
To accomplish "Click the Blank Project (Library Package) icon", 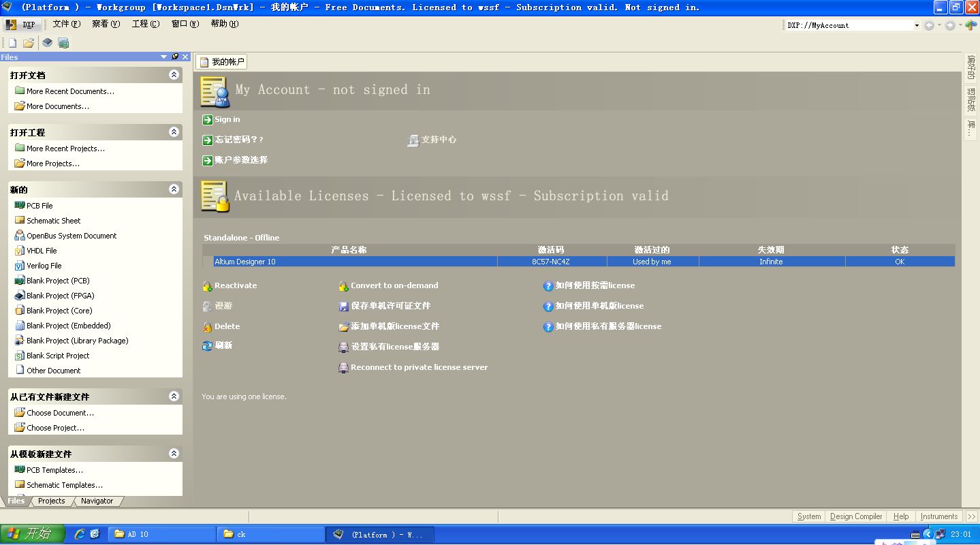I will (20, 341).
